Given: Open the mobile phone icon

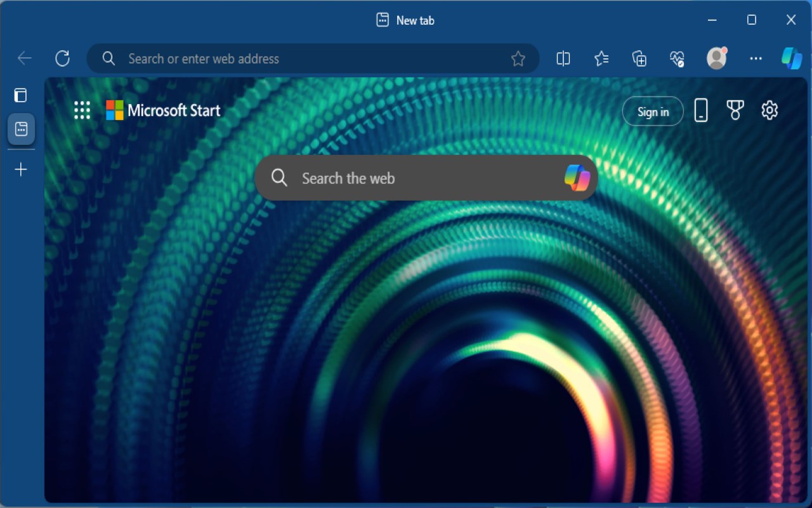Looking at the screenshot, I should (x=701, y=110).
